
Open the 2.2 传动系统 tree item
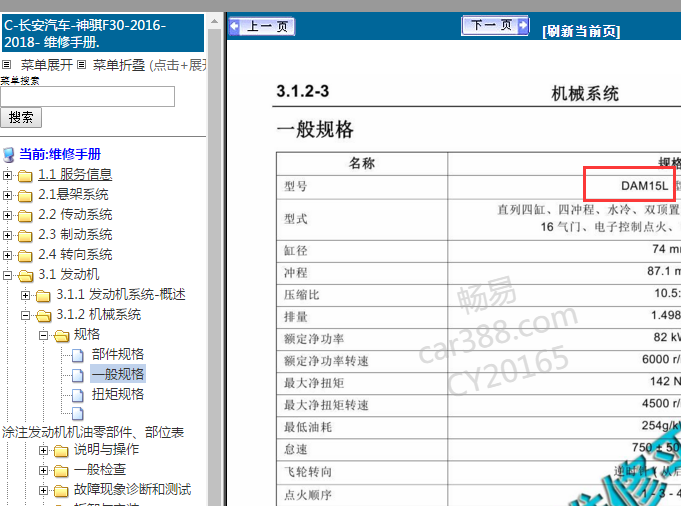[x=75, y=215]
